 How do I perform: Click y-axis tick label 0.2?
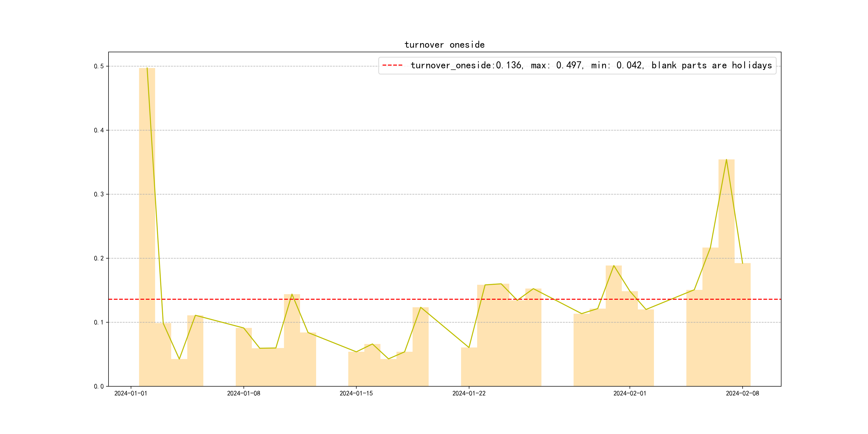click(99, 259)
